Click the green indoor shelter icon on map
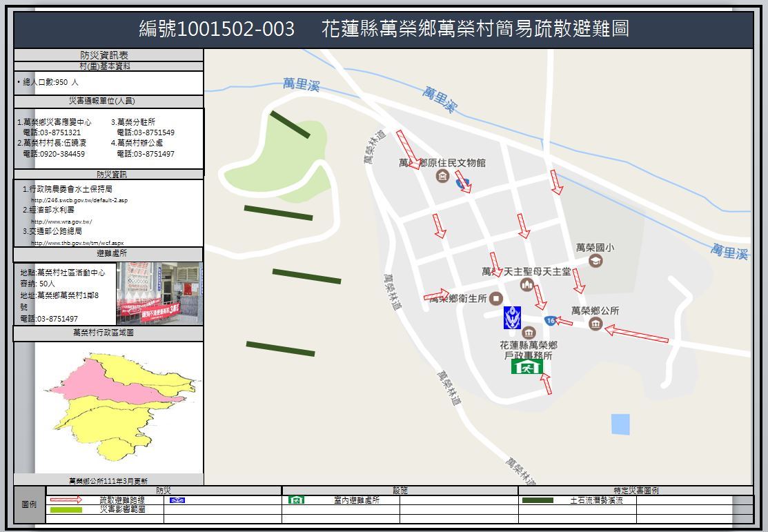The width and height of the screenshot is (768, 532). (x=525, y=366)
